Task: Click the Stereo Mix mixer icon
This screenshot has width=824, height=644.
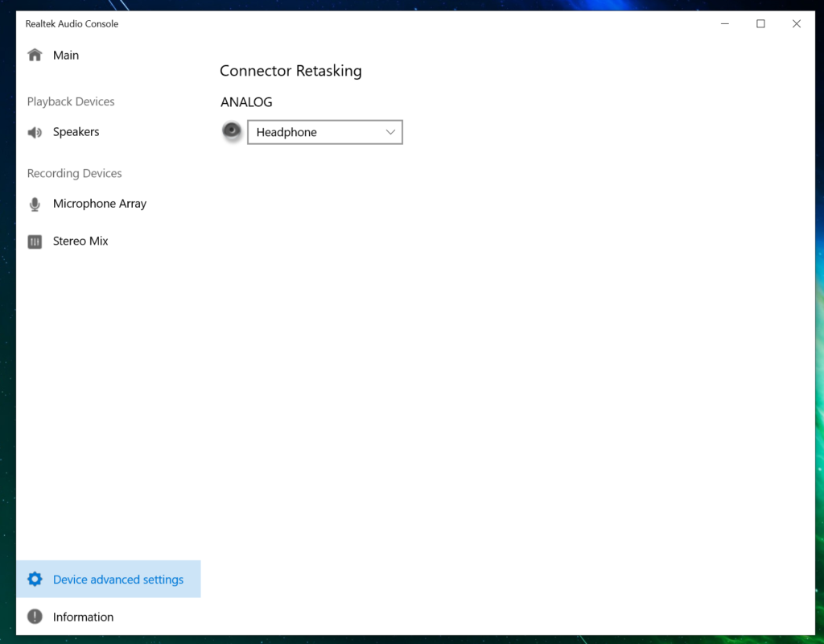Action: pyautogui.click(x=35, y=242)
